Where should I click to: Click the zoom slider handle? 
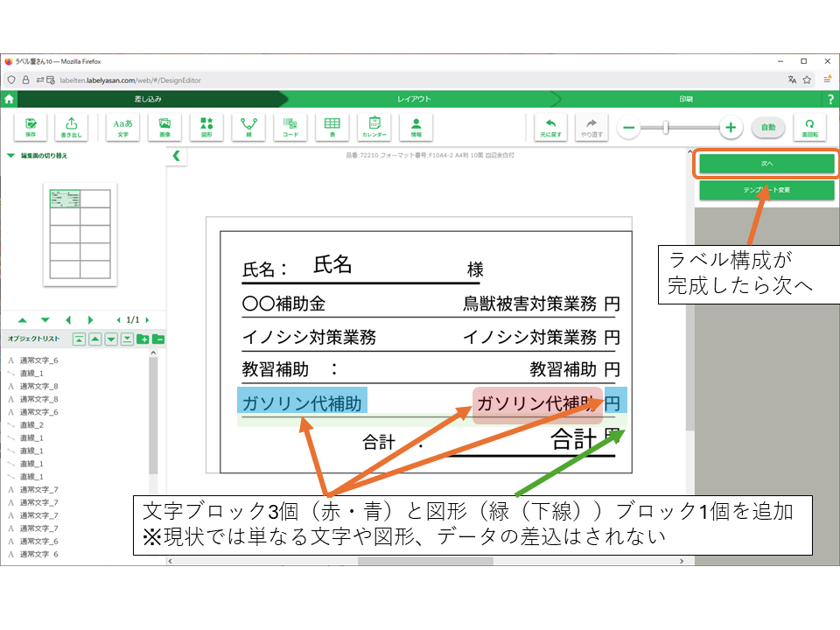(666, 128)
